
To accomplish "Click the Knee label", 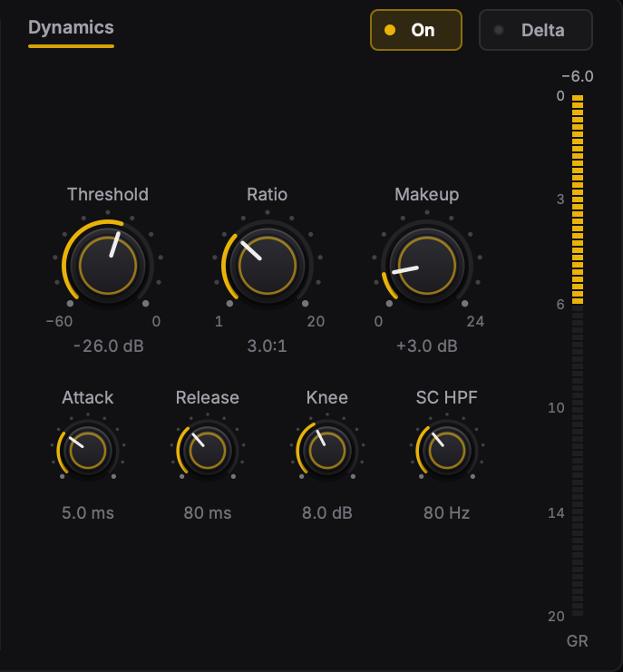I will (x=327, y=398).
